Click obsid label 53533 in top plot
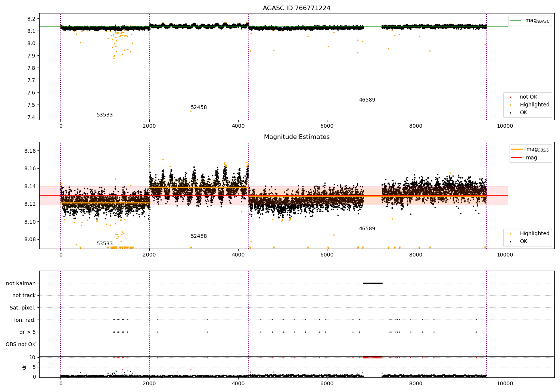 (x=105, y=115)
